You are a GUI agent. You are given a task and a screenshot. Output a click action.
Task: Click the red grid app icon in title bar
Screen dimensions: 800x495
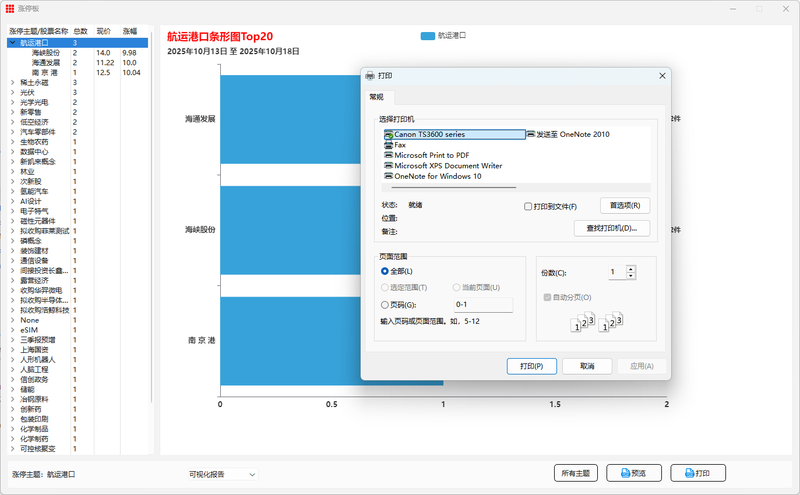(x=10, y=9)
